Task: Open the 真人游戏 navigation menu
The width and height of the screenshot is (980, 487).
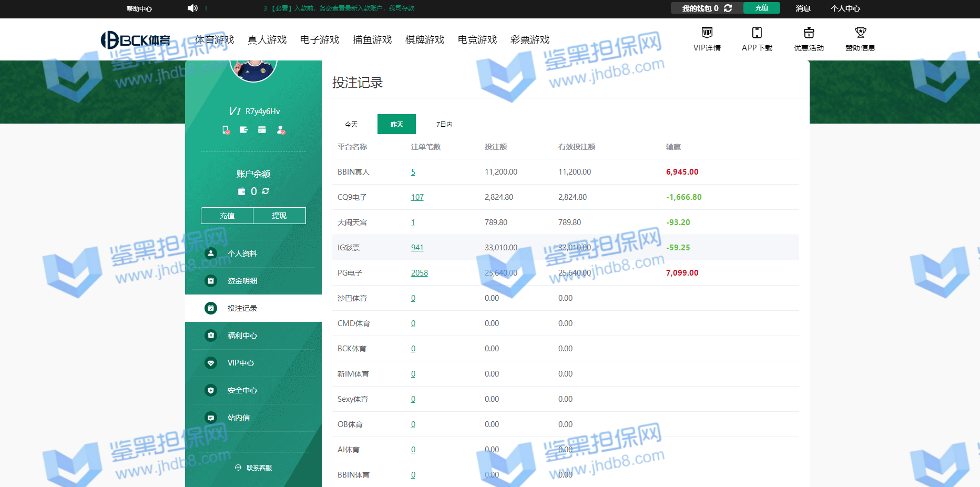Action: click(x=267, y=39)
